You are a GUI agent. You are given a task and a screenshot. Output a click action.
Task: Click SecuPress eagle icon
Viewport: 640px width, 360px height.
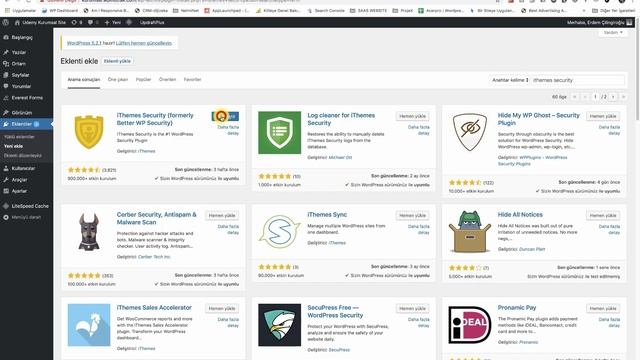tap(280, 325)
